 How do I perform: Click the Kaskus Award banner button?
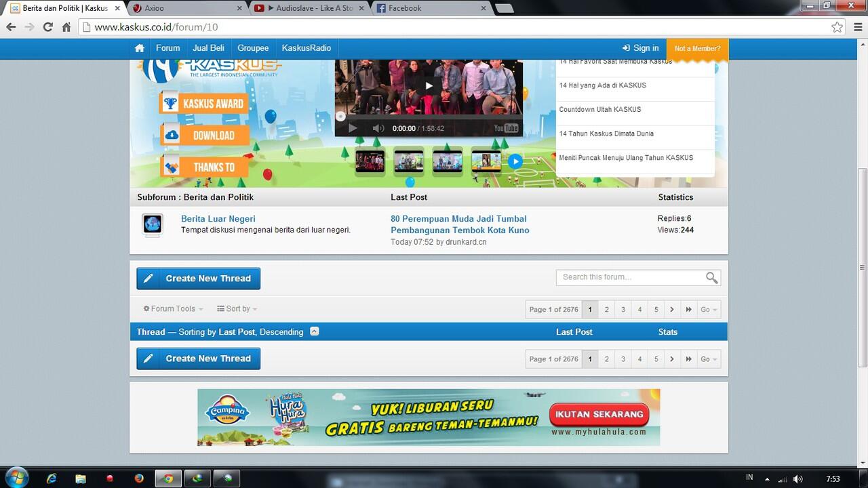pos(204,104)
